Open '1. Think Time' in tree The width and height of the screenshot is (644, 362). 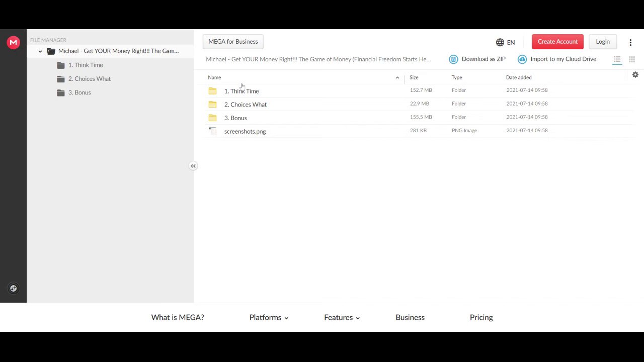click(x=86, y=65)
